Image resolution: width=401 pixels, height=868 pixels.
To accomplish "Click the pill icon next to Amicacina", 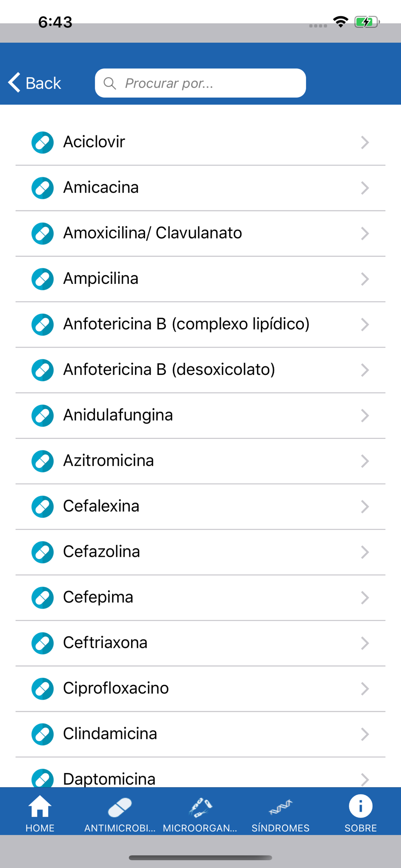I will [x=43, y=188].
